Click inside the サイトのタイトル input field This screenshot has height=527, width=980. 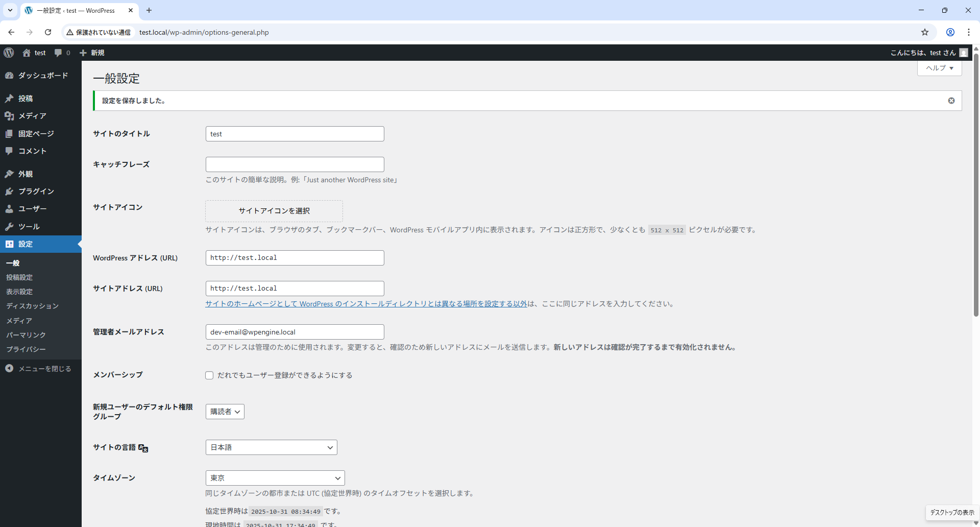point(295,133)
